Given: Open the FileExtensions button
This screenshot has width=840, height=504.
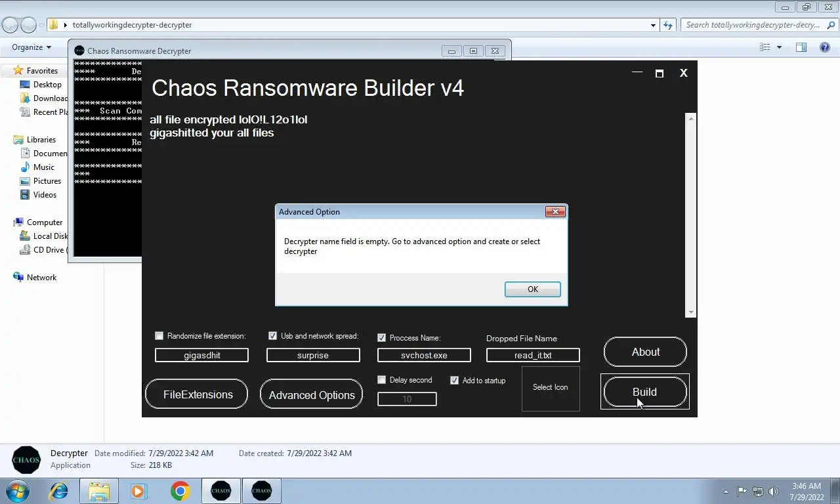Looking at the screenshot, I should click(x=198, y=394).
